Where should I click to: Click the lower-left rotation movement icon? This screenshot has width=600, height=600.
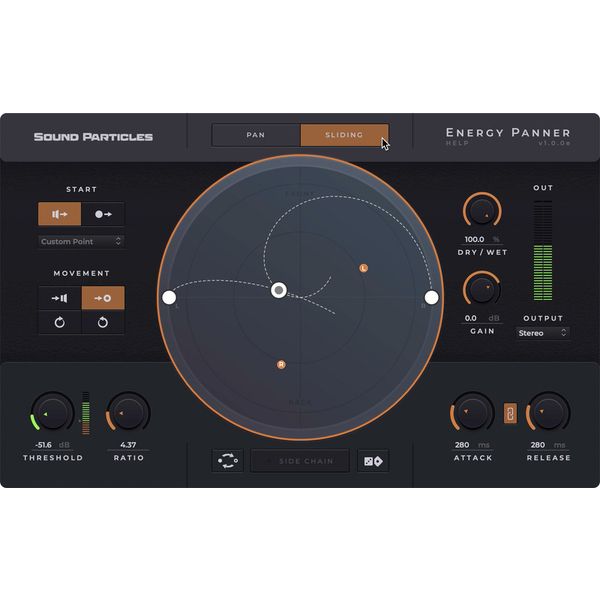(60, 322)
